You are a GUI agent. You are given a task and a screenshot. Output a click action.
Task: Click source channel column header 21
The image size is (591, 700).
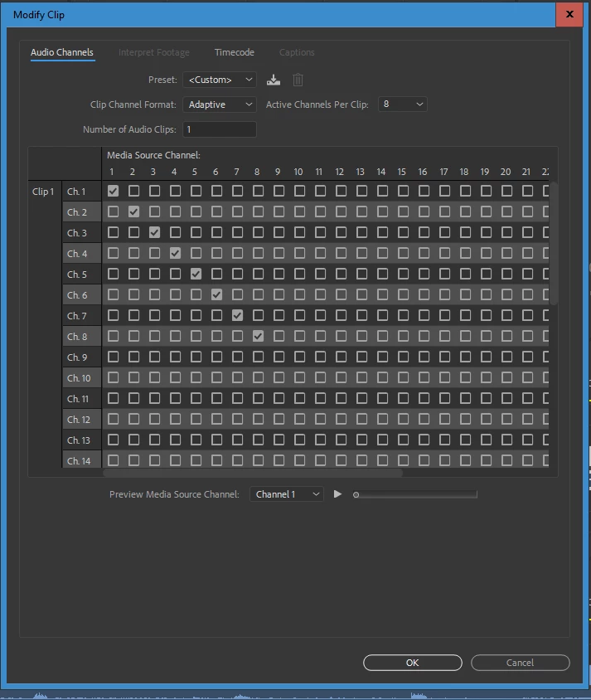[x=526, y=172]
